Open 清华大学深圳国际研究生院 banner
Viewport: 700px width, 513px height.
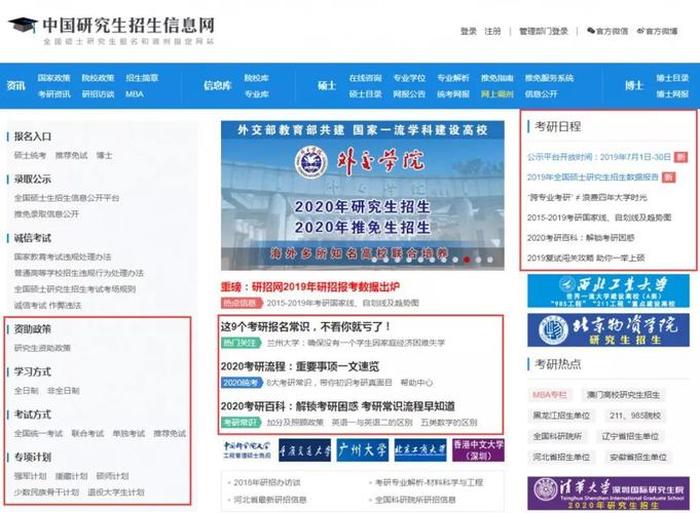pos(608,493)
